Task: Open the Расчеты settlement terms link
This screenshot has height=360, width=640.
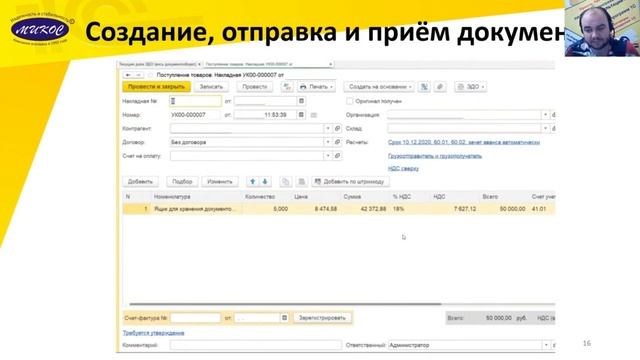Action: tap(464, 142)
